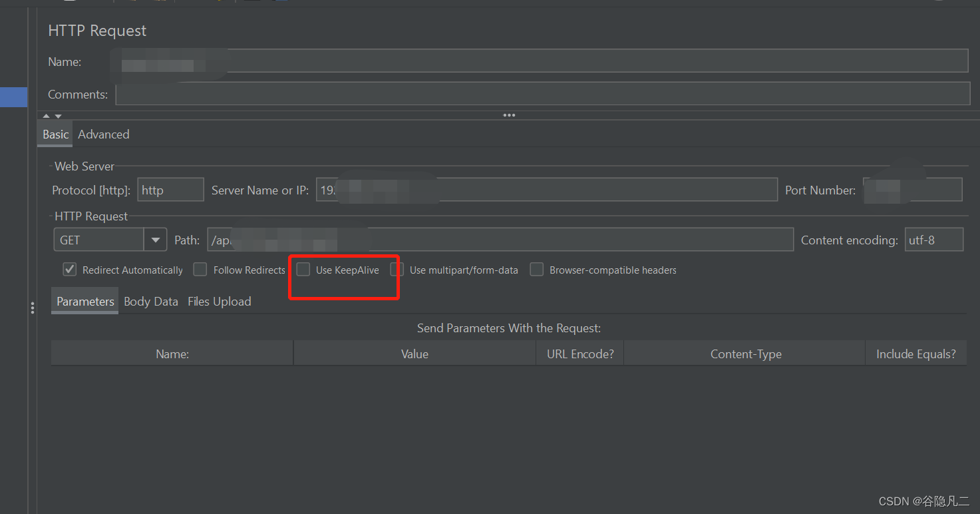
Task: Check the Follow Redirects option
Action: point(200,269)
